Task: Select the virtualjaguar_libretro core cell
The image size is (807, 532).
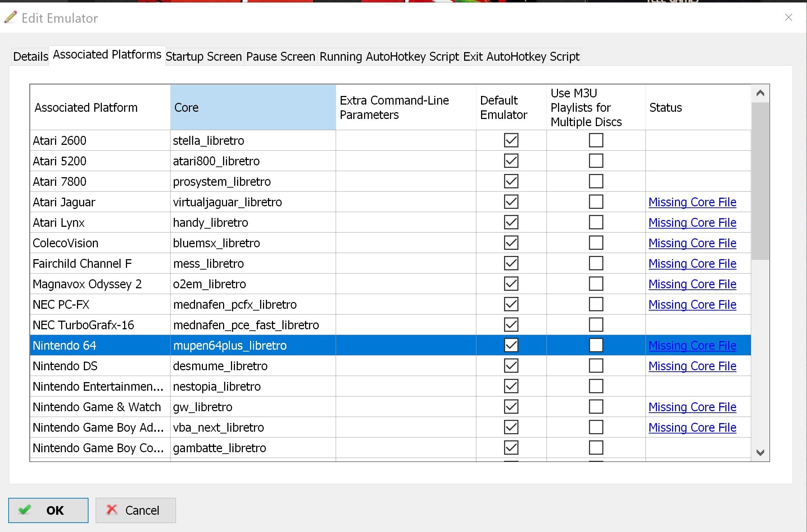Action: (x=253, y=202)
